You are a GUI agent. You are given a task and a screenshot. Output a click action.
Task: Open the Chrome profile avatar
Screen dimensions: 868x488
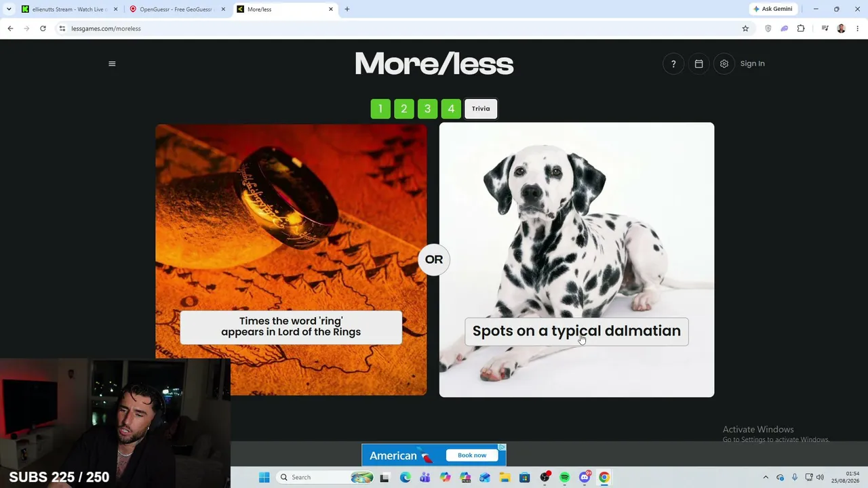842,28
